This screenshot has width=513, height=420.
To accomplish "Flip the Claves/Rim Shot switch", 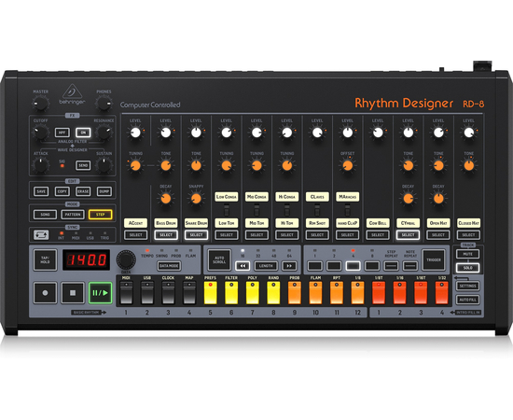I will (317, 210).
